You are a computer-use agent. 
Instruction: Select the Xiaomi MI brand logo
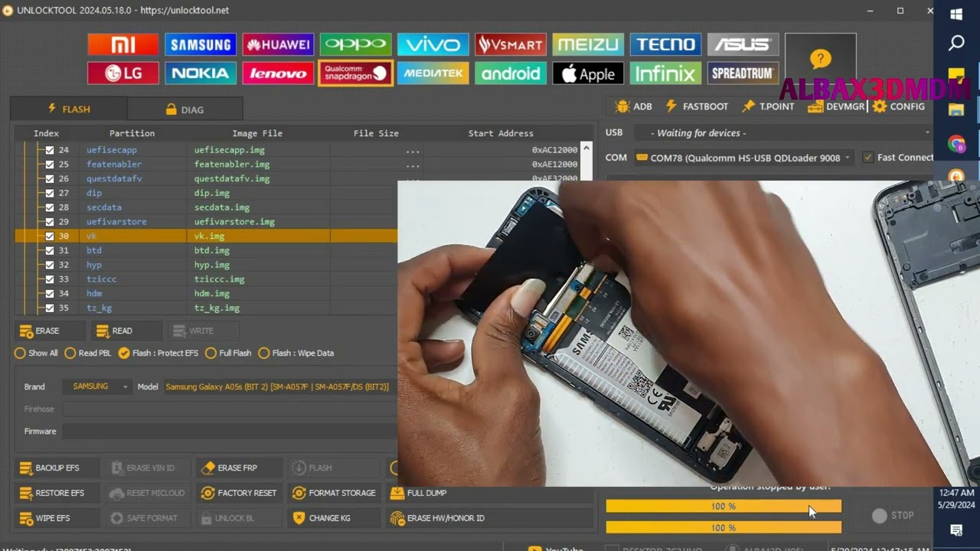point(122,44)
